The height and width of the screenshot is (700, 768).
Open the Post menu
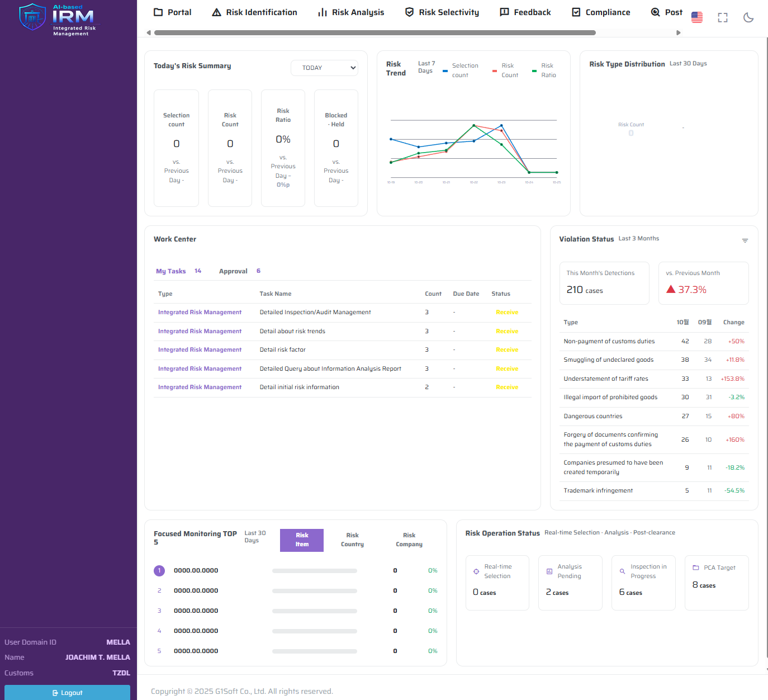pos(667,12)
